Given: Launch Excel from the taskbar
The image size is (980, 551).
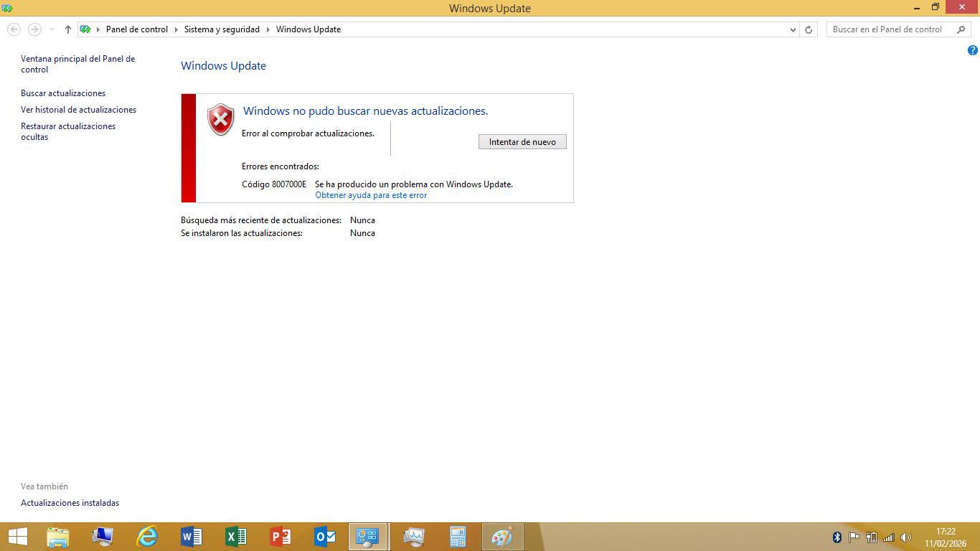Looking at the screenshot, I should (x=235, y=536).
